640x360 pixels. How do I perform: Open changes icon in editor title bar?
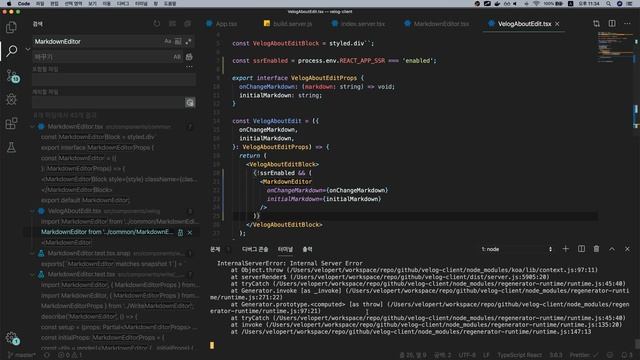point(596,24)
